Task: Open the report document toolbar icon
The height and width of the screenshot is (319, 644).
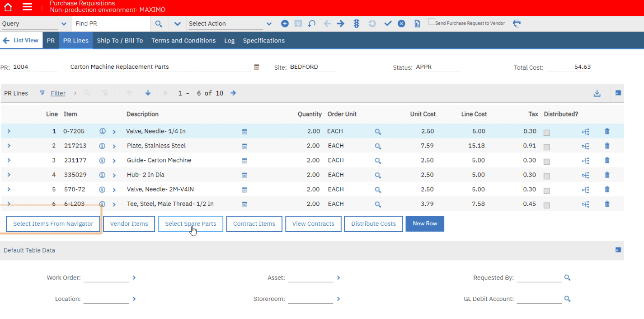Action: 418,24
